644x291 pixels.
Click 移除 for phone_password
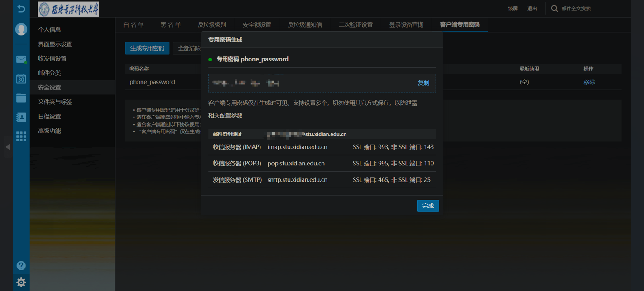coord(589,82)
